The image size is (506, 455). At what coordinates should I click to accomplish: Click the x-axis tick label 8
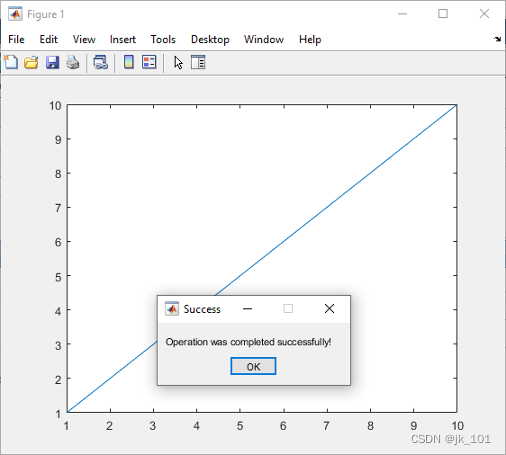click(370, 426)
